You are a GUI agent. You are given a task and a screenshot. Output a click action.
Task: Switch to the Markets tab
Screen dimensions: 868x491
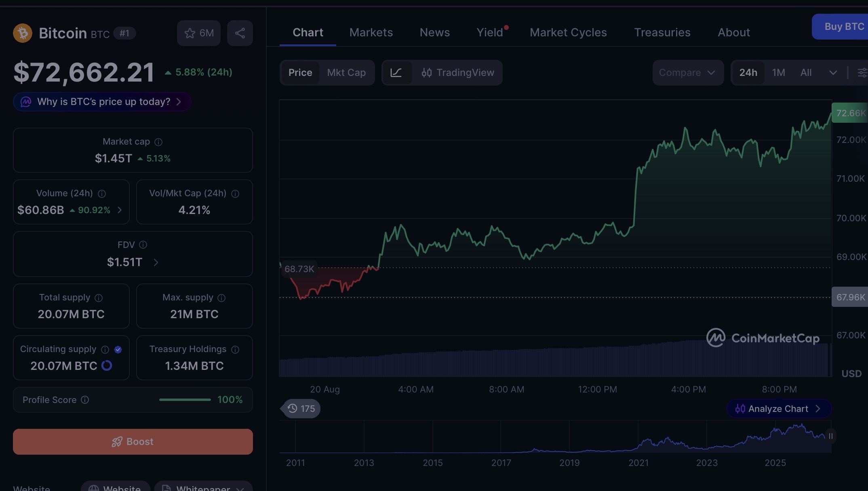point(371,32)
